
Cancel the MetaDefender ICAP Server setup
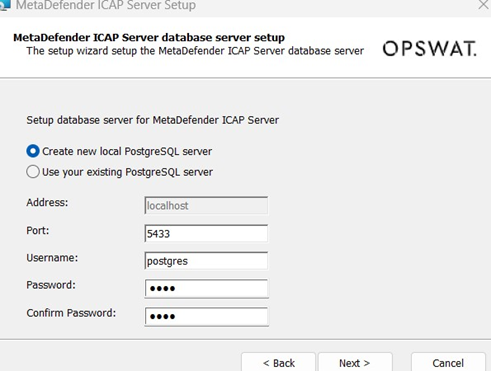(x=448, y=363)
